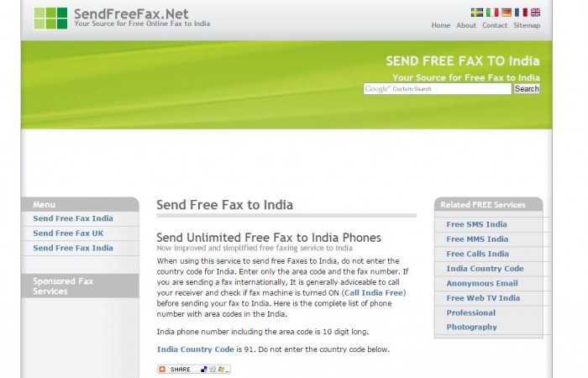
Task: Open the Home navigation item
Action: point(441,25)
